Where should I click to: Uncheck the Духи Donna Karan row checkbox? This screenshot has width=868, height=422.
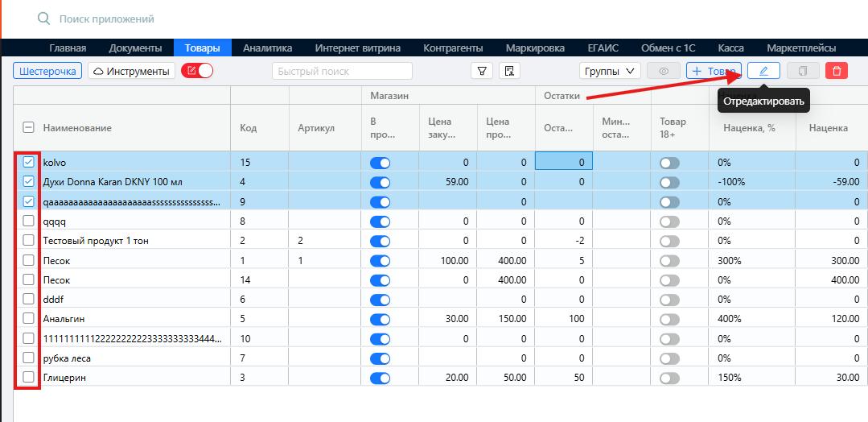tap(28, 181)
